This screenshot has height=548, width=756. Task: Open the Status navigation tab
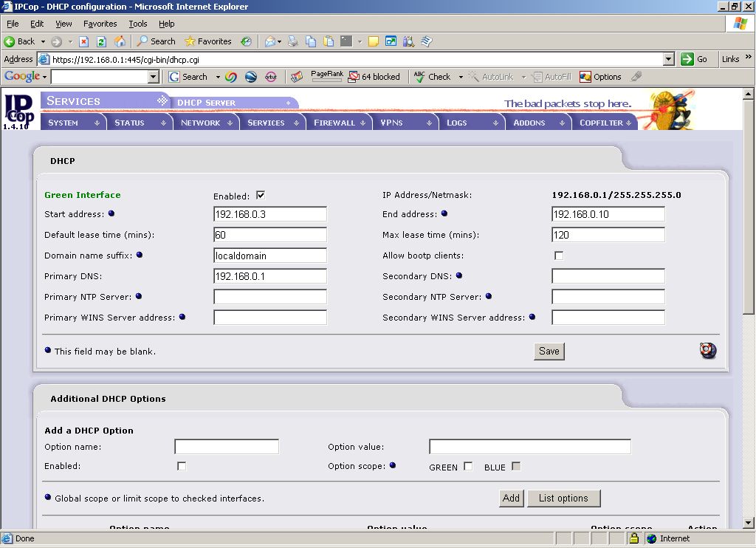click(x=140, y=123)
